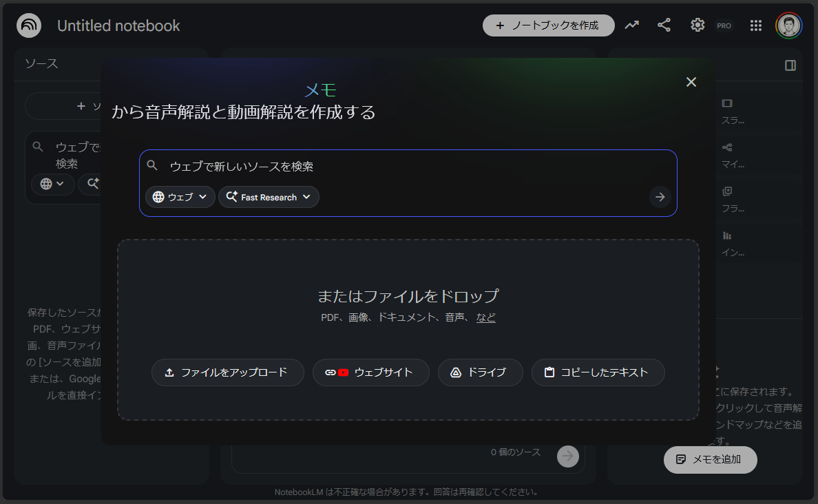The height and width of the screenshot is (504, 818).
Task: Open the など link under supported file types
Action: (485, 317)
